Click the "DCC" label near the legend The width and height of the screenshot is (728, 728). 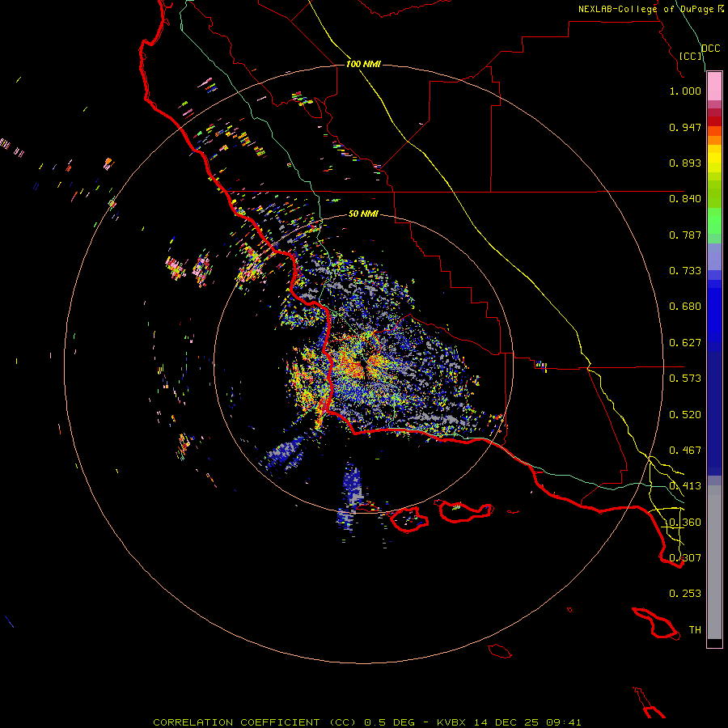[x=711, y=49]
